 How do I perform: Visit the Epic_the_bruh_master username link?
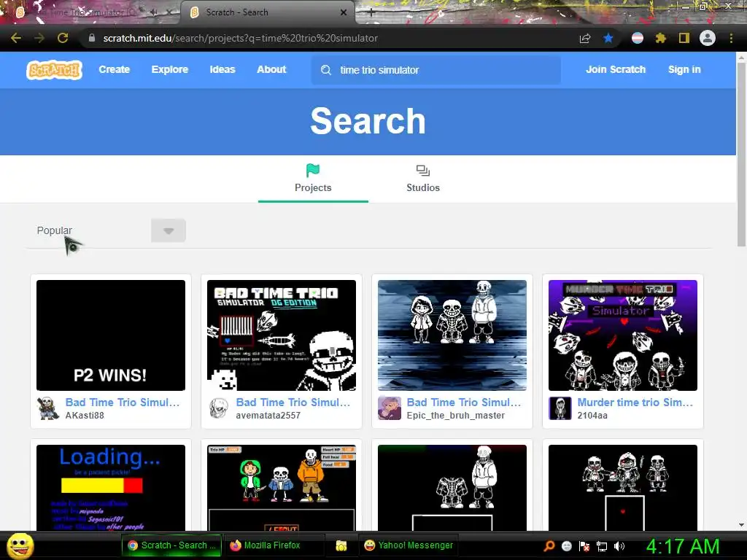455,415
